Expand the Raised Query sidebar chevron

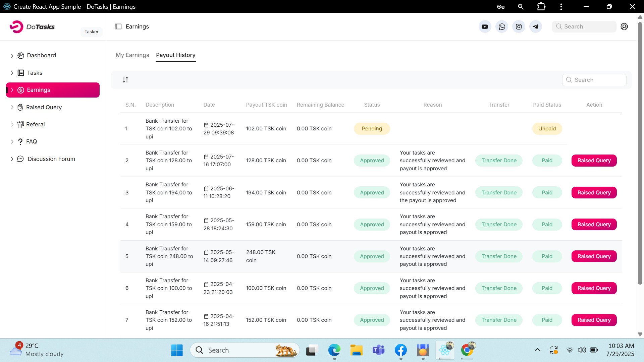(x=12, y=108)
